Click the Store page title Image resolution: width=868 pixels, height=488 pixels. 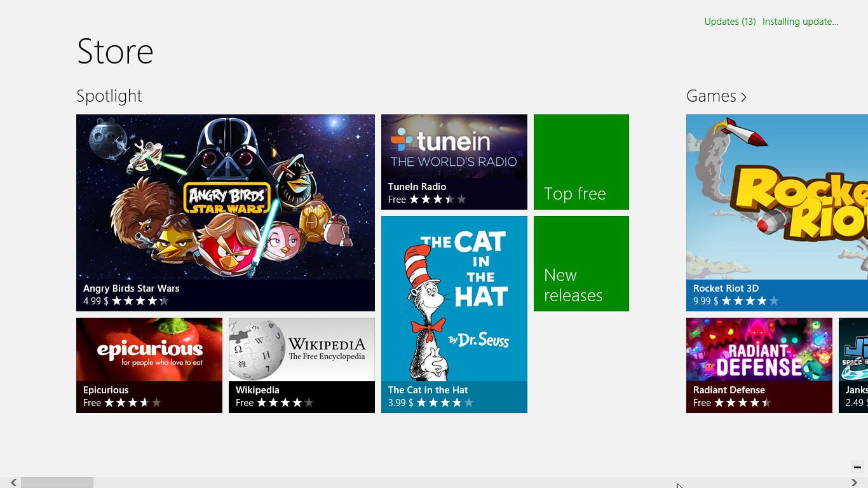pos(115,51)
